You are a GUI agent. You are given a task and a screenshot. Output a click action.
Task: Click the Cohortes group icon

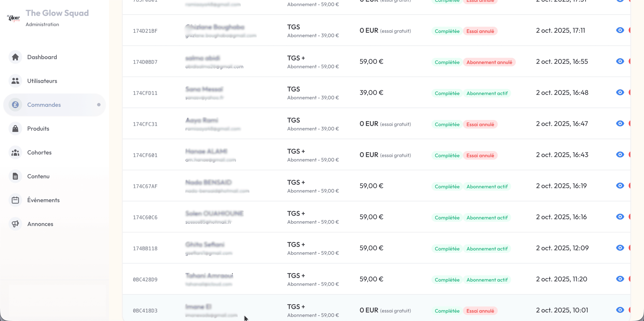tap(15, 152)
